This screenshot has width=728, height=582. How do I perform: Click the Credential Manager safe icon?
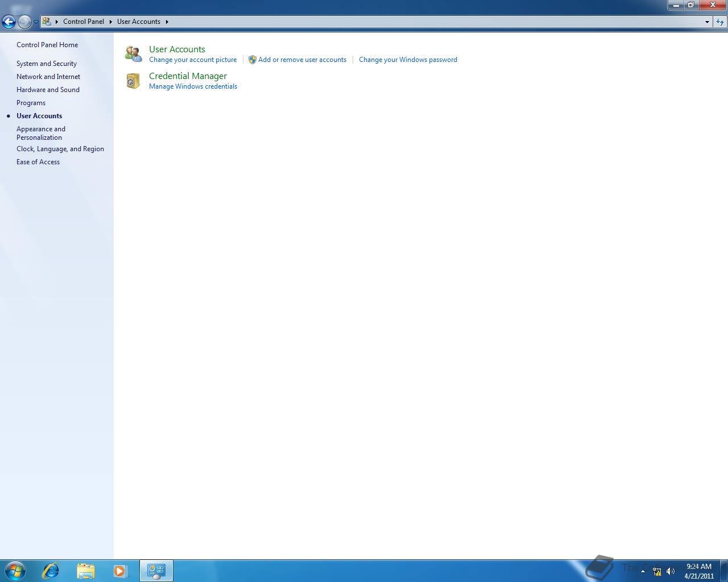point(133,81)
